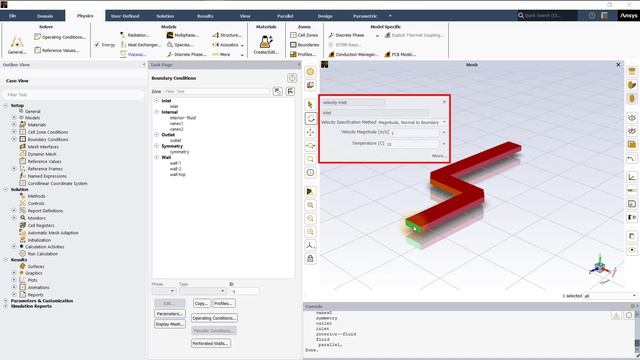Open Cell Zones from ribbon
640x360 pixels.
[304, 35]
